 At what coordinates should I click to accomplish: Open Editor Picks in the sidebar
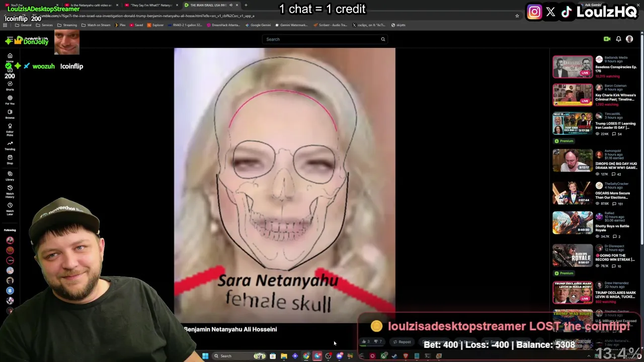(10, 130)
